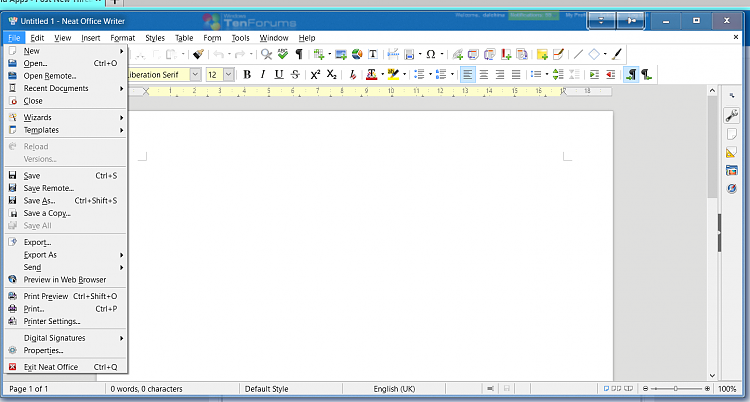Choose Open Remote from File menu
The image size is (750, 402).
[65, 76]
